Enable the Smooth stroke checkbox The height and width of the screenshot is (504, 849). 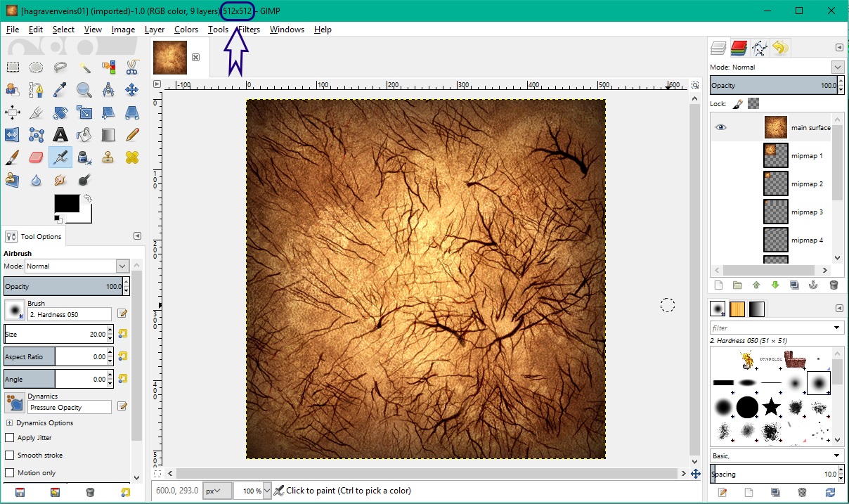[x=10, y=455]
